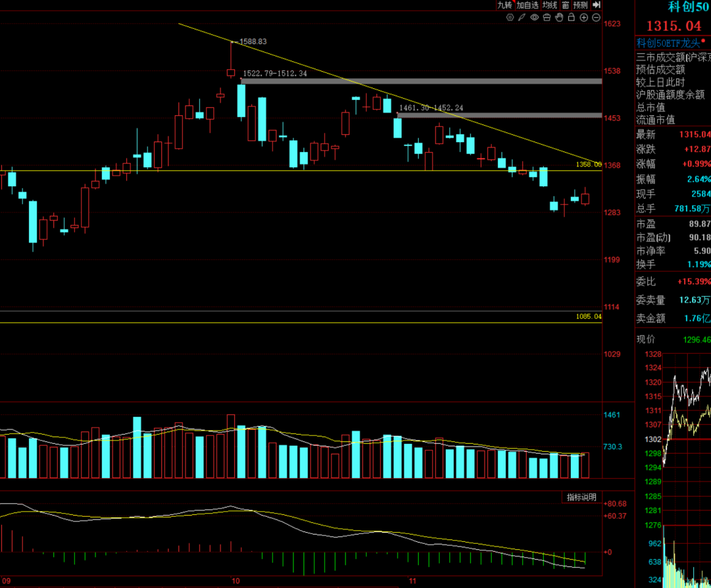The image size is (711, 588).
Task: Click the 科创50 index title
Action: tap(688, 7)
